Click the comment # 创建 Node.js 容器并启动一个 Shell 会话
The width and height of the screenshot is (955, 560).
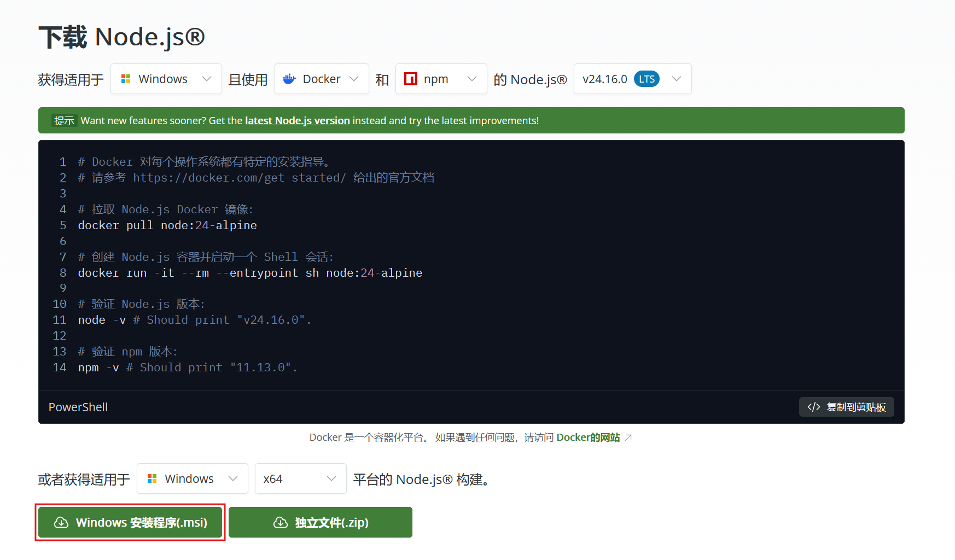(206, 257)
